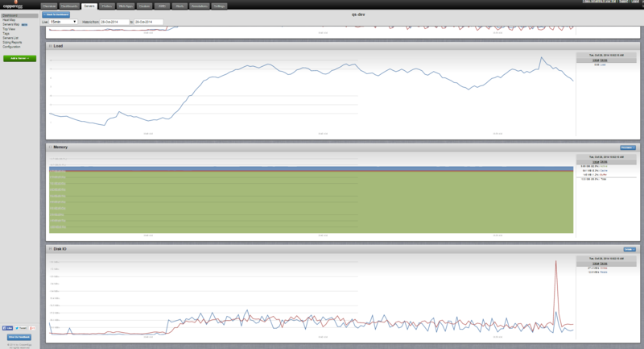Select Dashboard in the left sidebar
The height and width of the screenshot is (349, 644).
tap(19, 15)
